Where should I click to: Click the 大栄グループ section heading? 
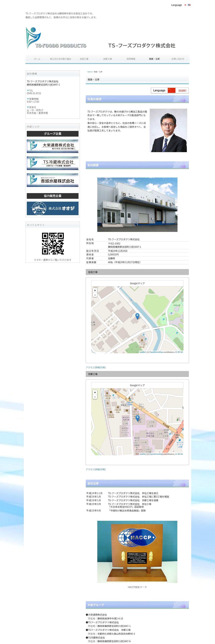coord(137,605)
